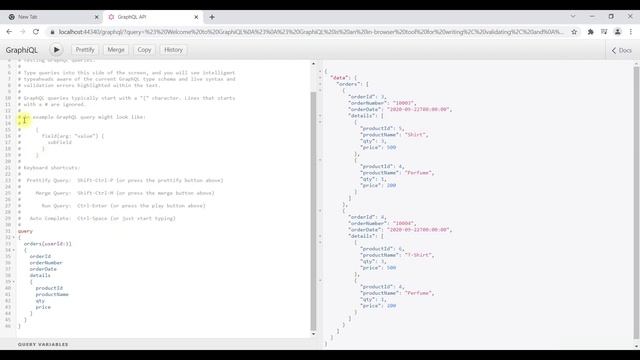The height and width of the screenshot is (360, 640).
Task: Collapse the "data" object in results
Action: [320, 78]
